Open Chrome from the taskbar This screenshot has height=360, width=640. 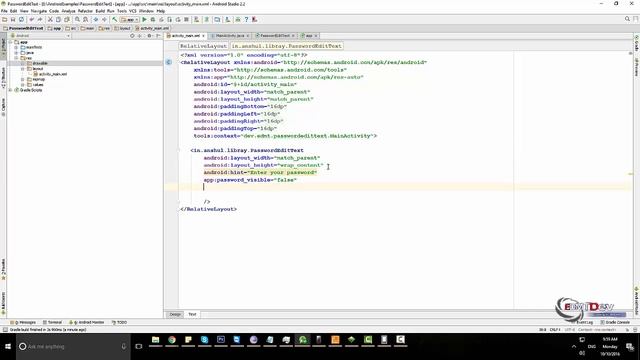click(x=172, y=340)
